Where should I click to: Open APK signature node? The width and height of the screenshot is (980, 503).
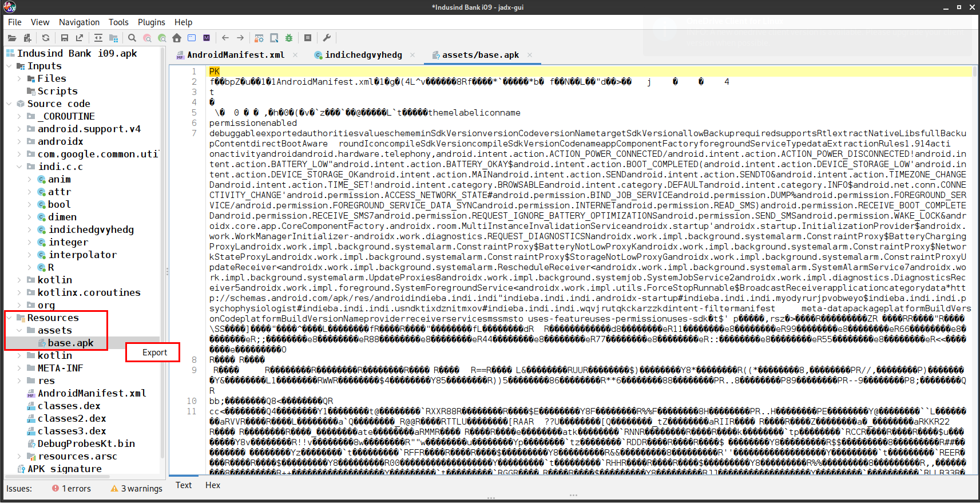click(x=64, y=469)
